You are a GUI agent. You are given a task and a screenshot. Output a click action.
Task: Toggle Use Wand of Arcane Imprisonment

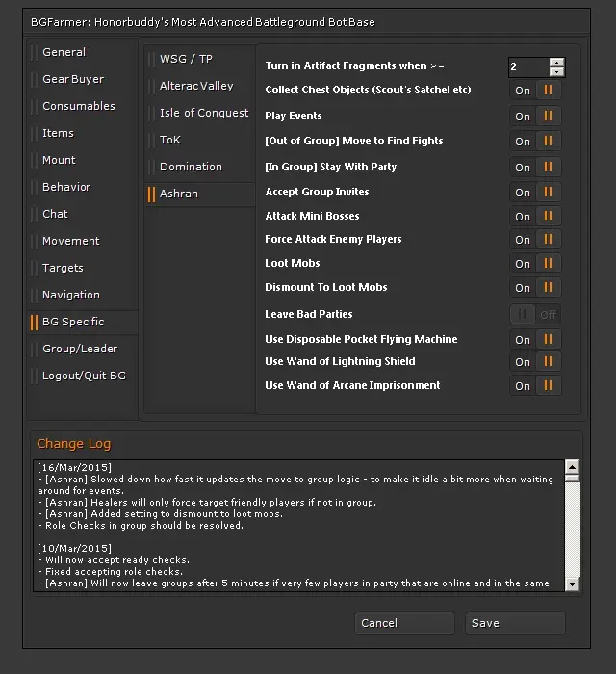(535, 386)
